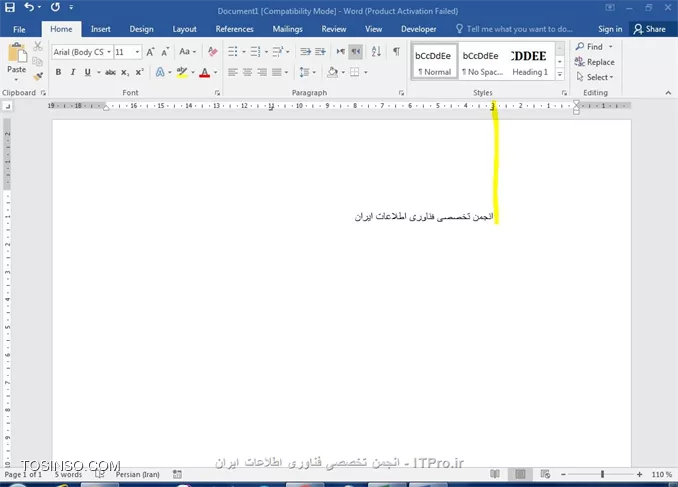
Task: Switch to the Design tab
Action: [141, 29]
